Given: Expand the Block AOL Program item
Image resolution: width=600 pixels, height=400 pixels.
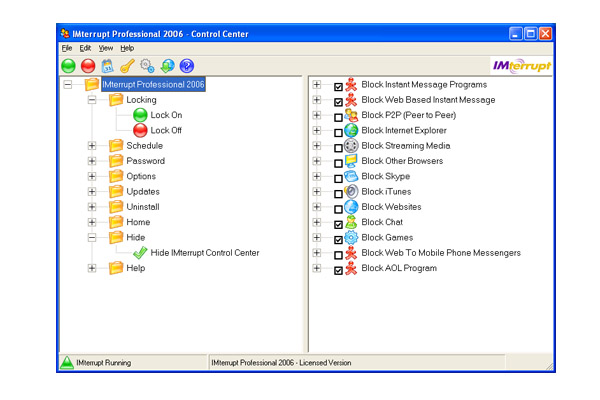Looking at the screenshot, I should [317, 268].
